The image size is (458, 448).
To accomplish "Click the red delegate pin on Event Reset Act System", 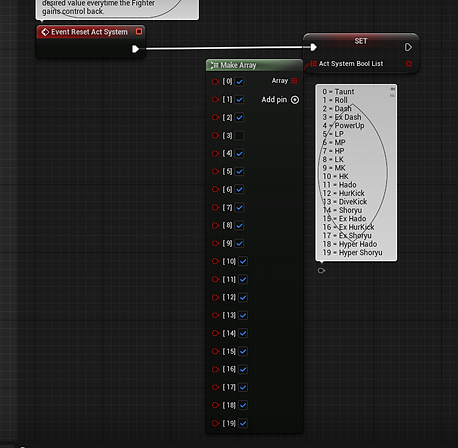I will (139, 32).
